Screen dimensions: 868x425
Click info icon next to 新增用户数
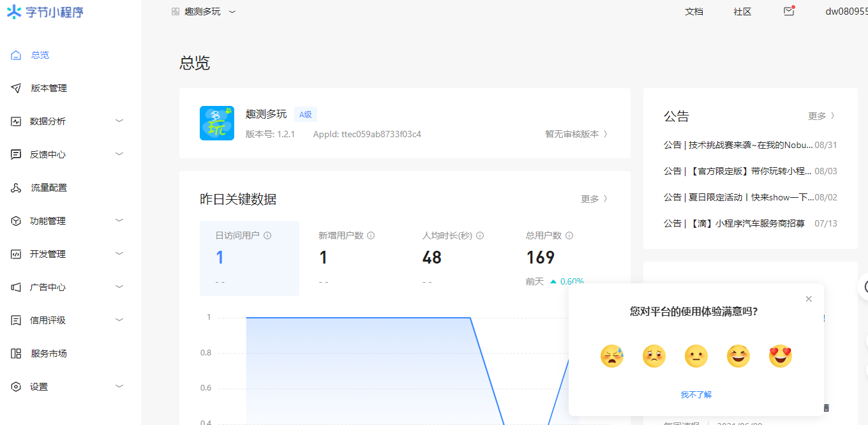371,235
